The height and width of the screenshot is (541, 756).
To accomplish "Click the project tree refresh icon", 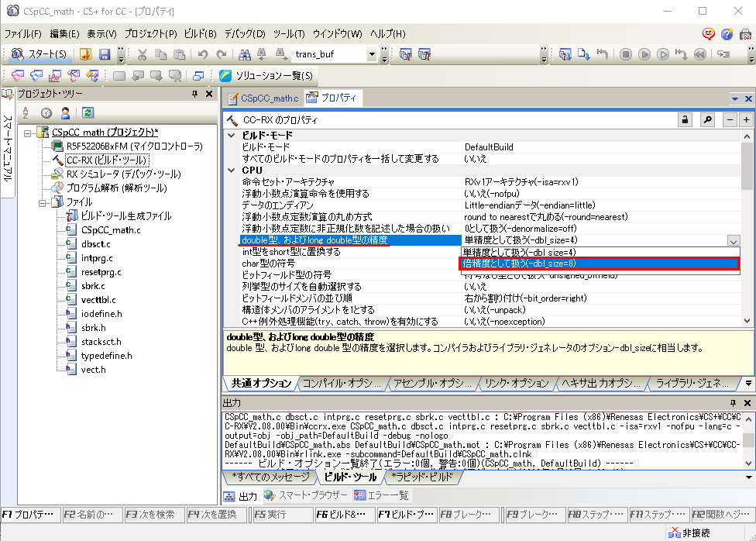I will [x=88, y=113].
